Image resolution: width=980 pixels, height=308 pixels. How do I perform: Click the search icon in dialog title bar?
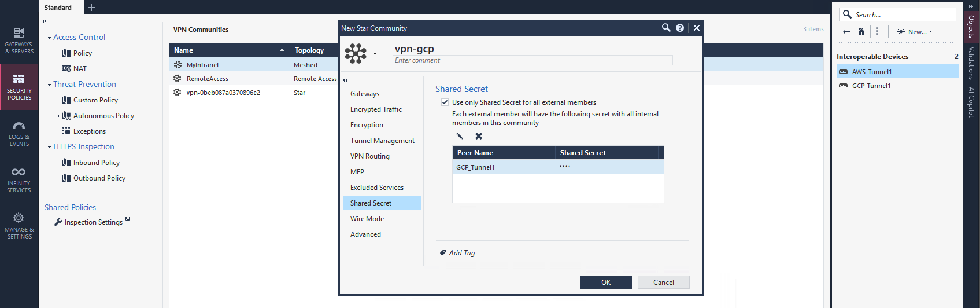[x=666, y=28]
